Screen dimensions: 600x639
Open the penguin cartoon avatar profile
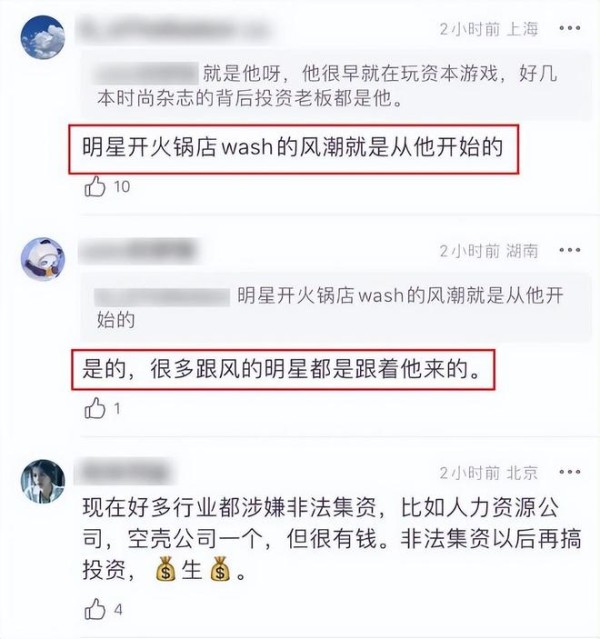(43, 259)
